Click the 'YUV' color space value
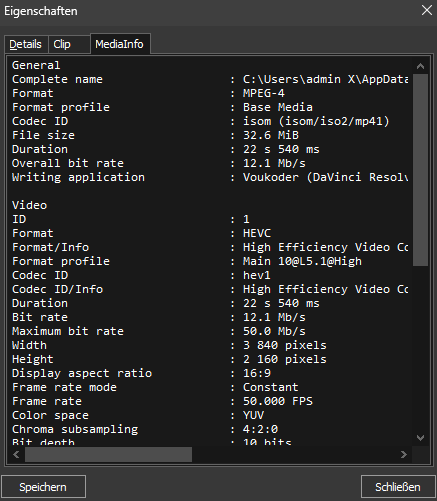 click(x=253, y=415)
